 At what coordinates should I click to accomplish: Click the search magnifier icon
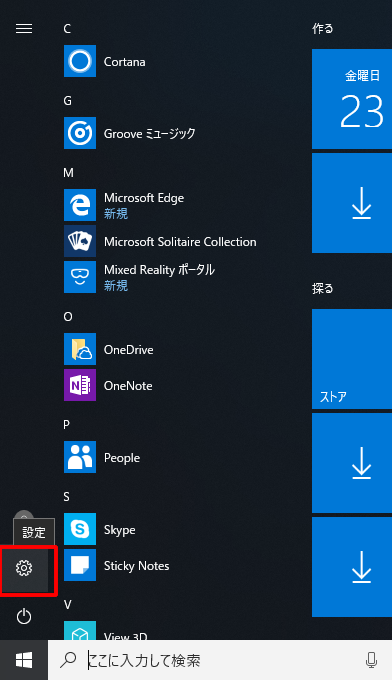point(68,660)
